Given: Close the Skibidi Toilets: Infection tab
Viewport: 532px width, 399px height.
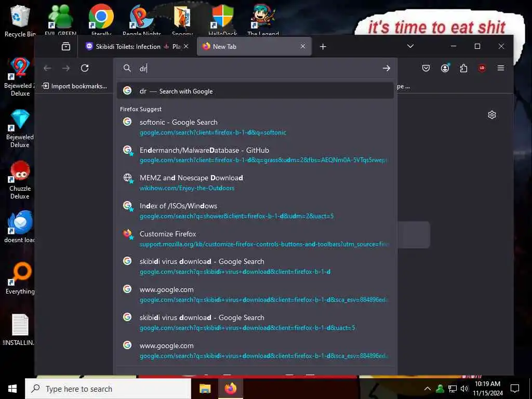Looking at the screenshot, I should tap(186, 46).
